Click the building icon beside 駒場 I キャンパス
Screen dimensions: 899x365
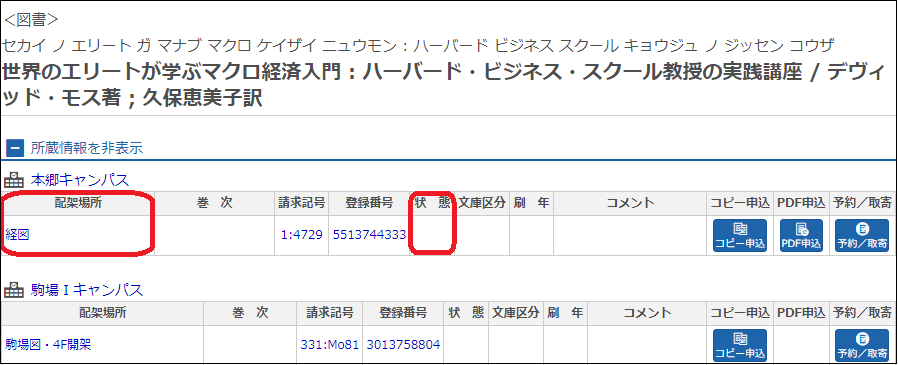(x=14, y=290)
